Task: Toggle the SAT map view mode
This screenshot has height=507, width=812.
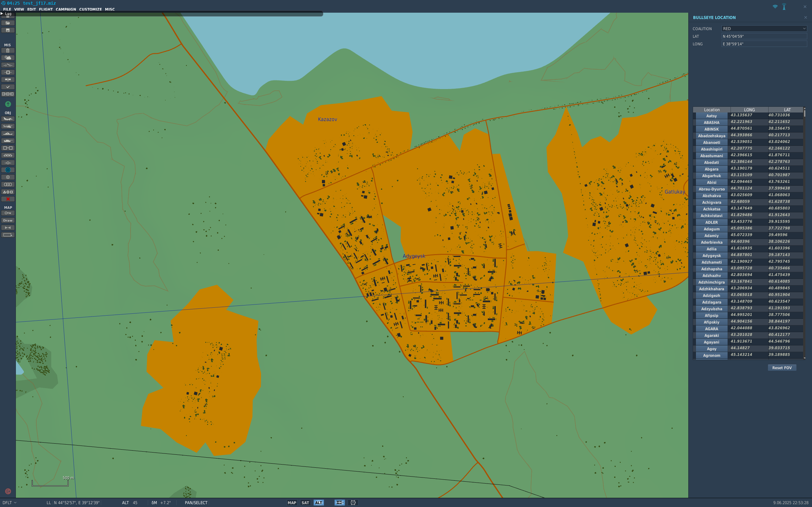Action: coord(305,503)
